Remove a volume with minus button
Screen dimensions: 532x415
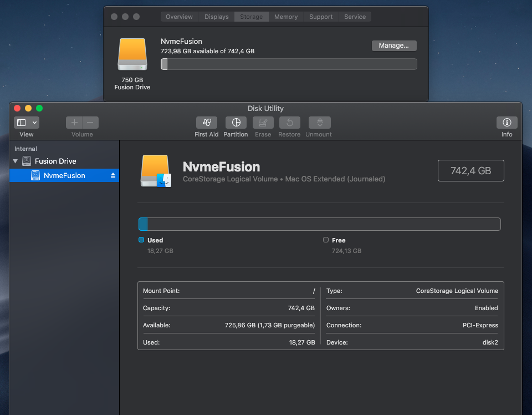click(90, 123)
